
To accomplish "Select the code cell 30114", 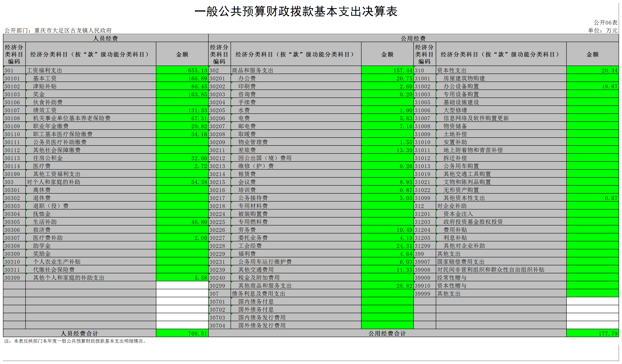I will (14, 166).
